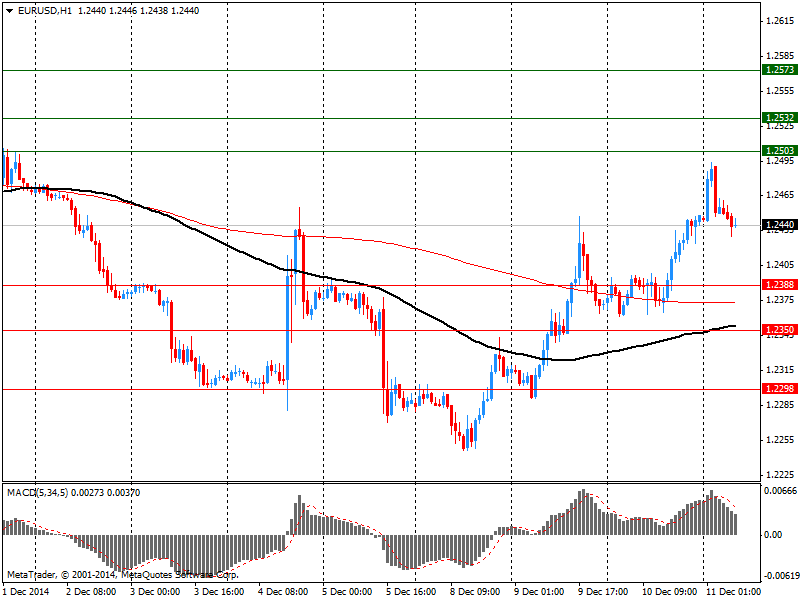
Task: Select the 1.2350 red support level label
Action: [780, 330]
